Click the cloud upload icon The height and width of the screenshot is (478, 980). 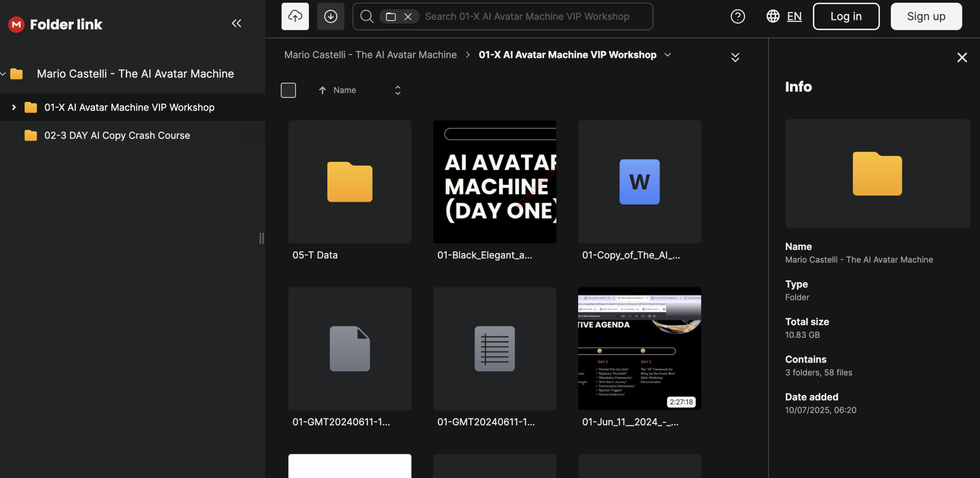click(x=295, y=16)
